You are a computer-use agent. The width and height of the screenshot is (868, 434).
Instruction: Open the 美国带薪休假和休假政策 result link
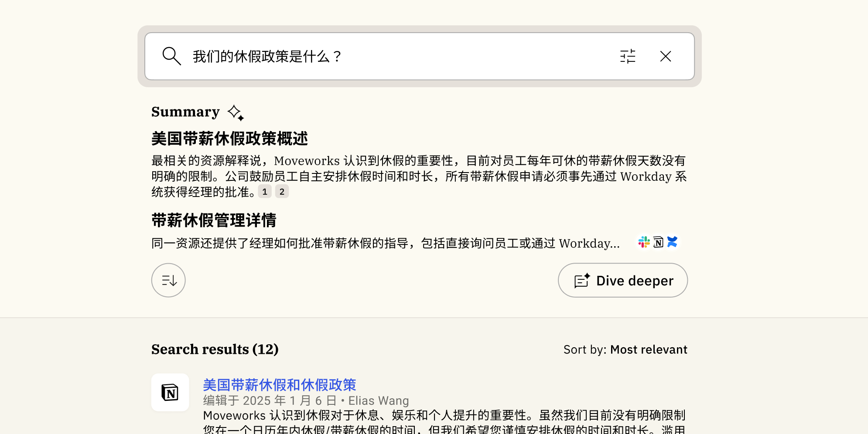(x=280, y=385)
